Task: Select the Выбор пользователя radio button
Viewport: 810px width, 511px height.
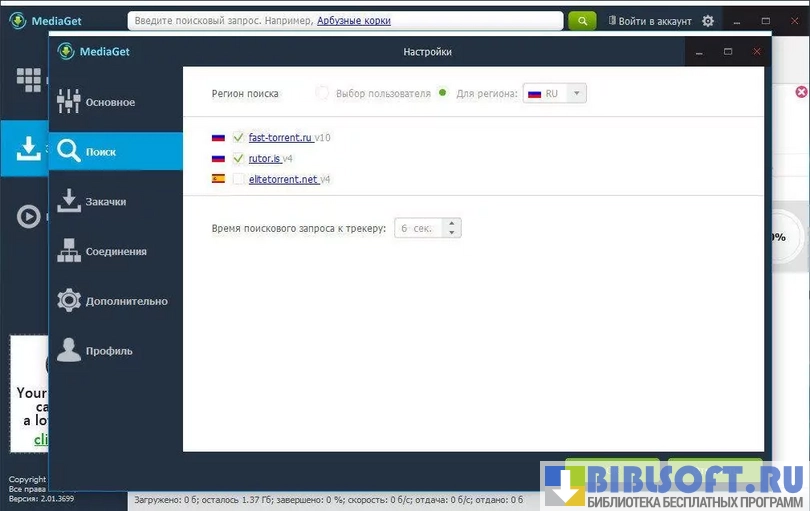Action: [322, 93]
